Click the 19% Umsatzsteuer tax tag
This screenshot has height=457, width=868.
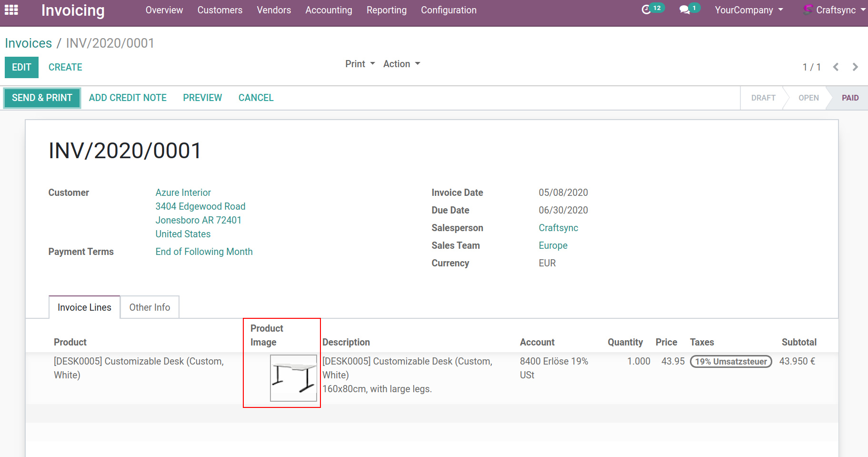pos(730,362)
